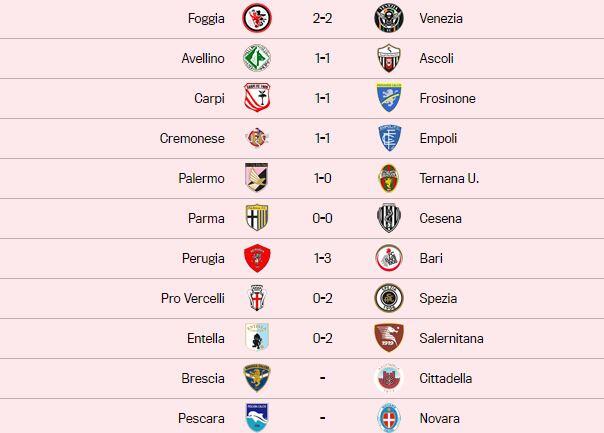This screenshot has height=433, width=604.
Task: Click the Cittadella team name
Action: tap(446, 378)
